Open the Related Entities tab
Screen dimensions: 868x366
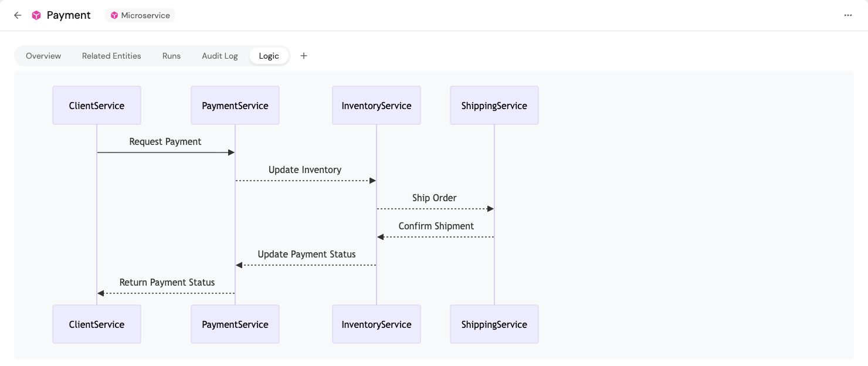[x=111, y=56]
